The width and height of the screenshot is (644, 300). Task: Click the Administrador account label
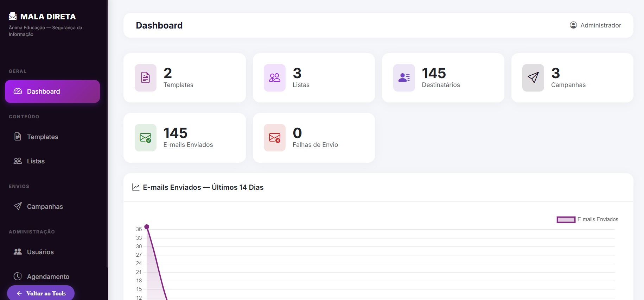601,25
